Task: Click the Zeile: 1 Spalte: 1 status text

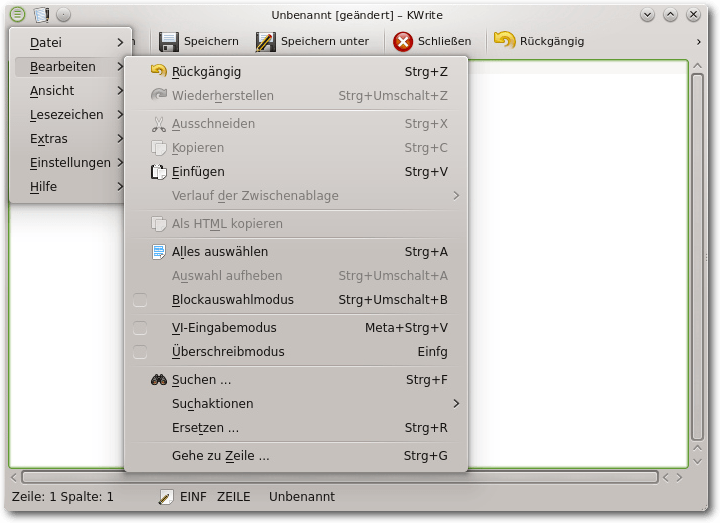Action: tap(62, 497)
